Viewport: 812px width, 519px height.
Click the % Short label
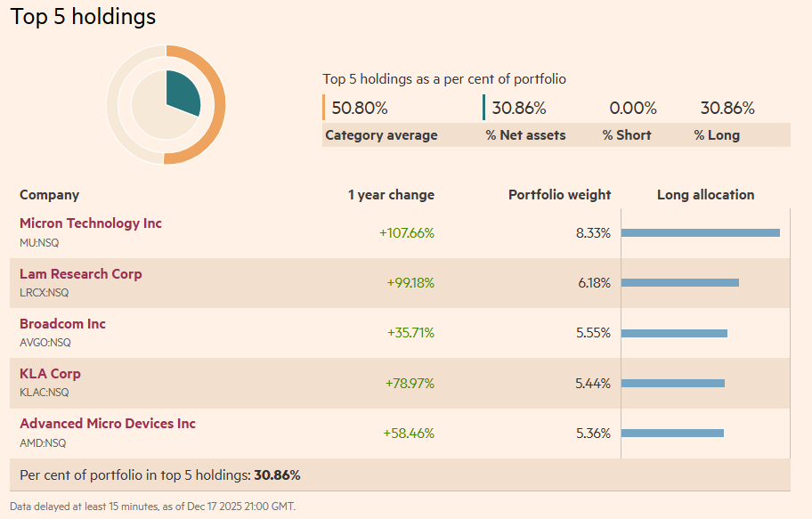click(626, 135)
